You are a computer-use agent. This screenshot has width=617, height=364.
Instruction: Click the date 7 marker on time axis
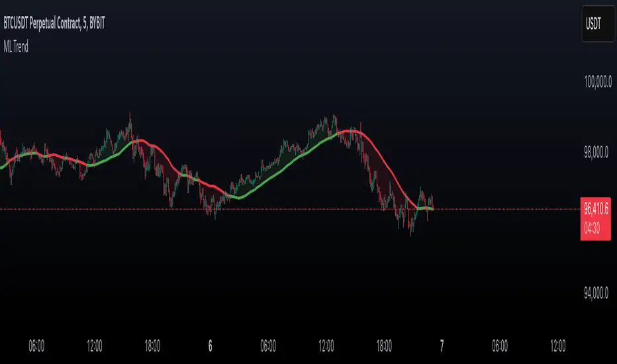click(442, 346)
